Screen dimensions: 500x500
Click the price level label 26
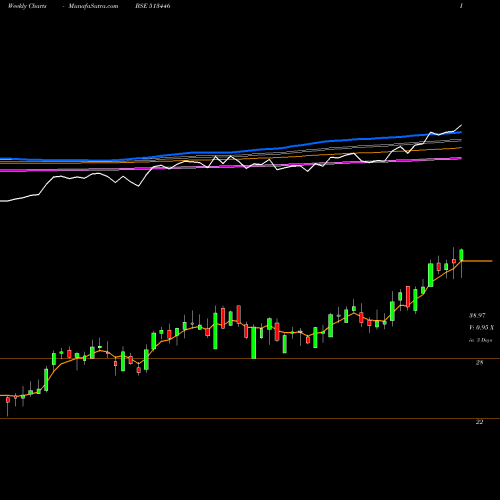tap(479, 362)
